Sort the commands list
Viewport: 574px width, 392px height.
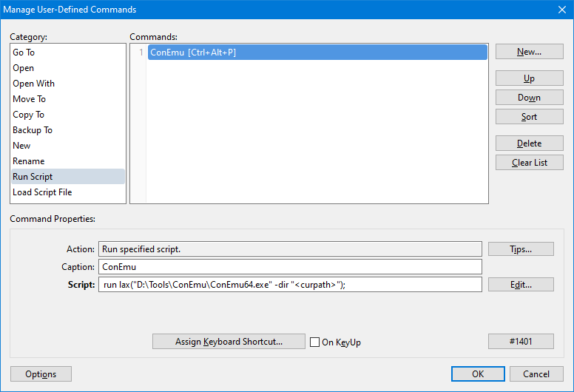pyautogui.click(x=529, y=117)
